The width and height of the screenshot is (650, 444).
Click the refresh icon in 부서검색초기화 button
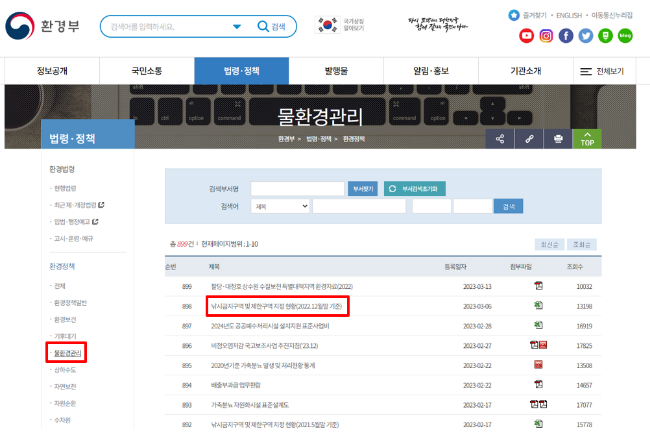pos(392,189)
